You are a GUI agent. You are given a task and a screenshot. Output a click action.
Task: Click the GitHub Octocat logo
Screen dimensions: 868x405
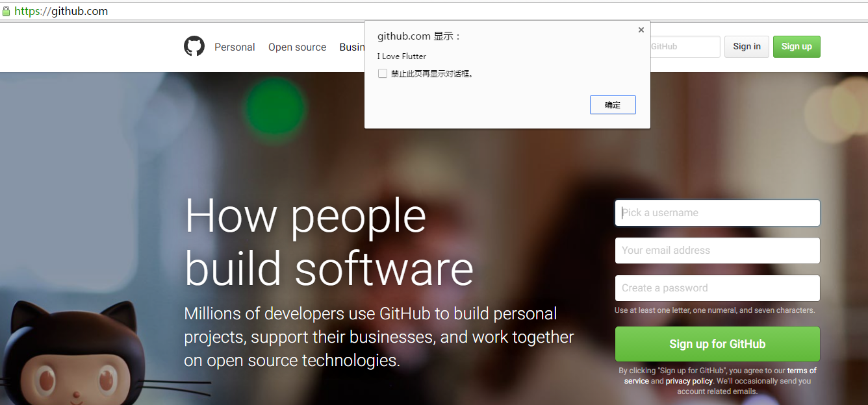[x=194, y=46]
